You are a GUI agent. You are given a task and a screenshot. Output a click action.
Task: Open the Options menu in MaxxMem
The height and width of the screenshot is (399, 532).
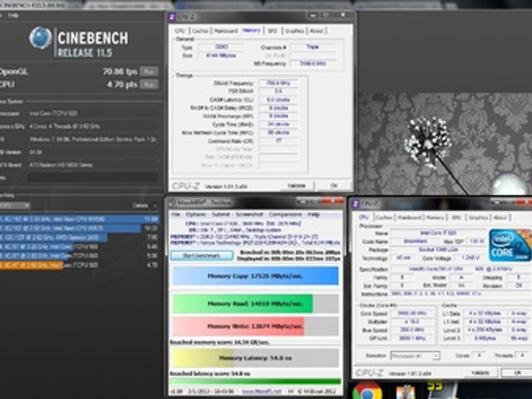tap(196, 215)
